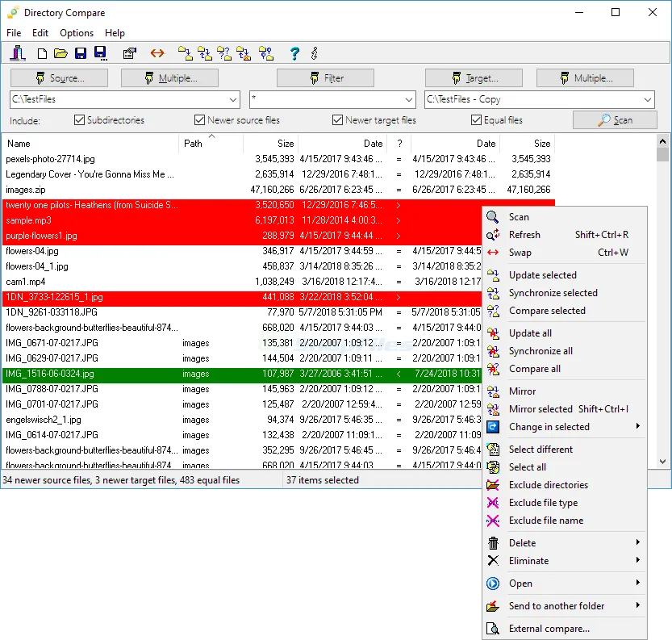The image size is (672, 640).
Task: Choose Mirror selected in context menu
Action: 565,409
